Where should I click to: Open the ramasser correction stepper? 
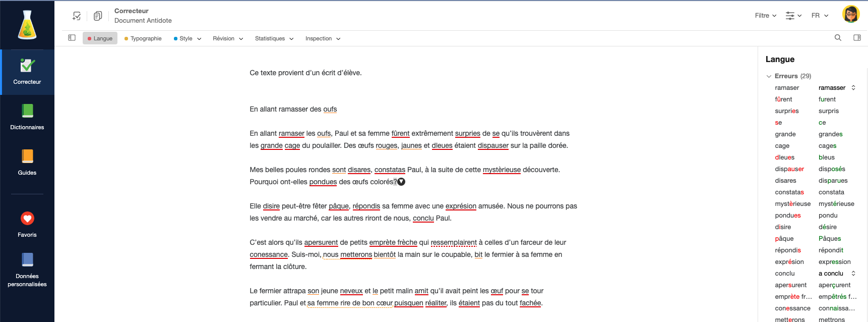click(x=853, y=88)
